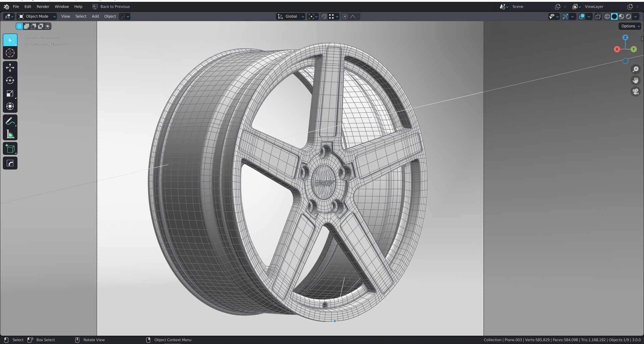Select the Cursor tool in the toolbar
This screenshot has width=644, height=344.
point(10,53)
